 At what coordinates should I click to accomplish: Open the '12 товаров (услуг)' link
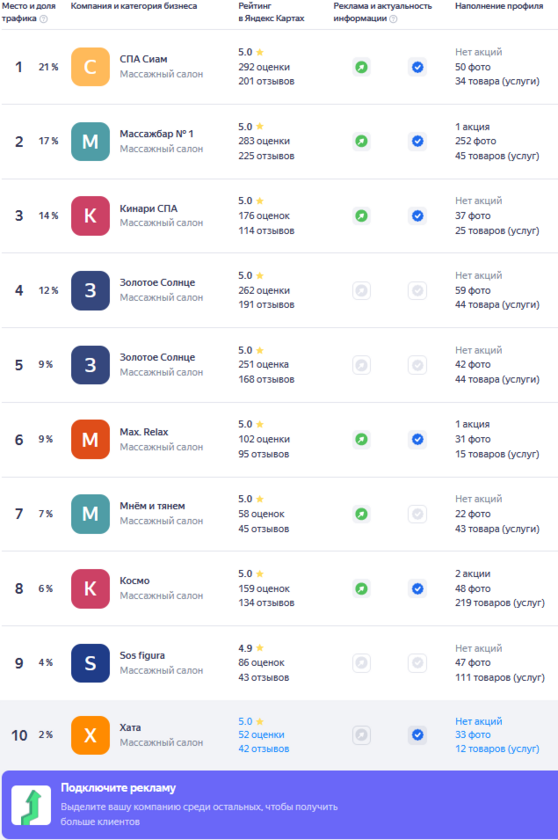click(x=497, y=748)
